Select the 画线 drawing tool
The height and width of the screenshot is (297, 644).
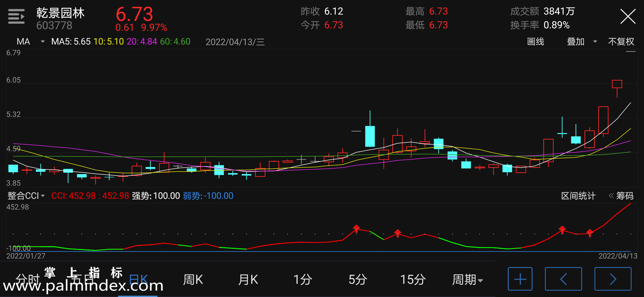coord(535,42)
